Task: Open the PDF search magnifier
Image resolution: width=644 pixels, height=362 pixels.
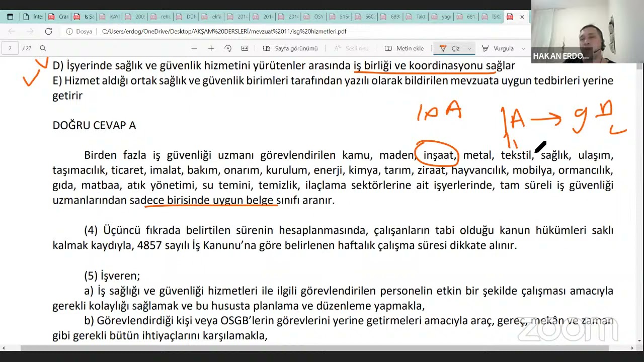Action: click(43, 48)
